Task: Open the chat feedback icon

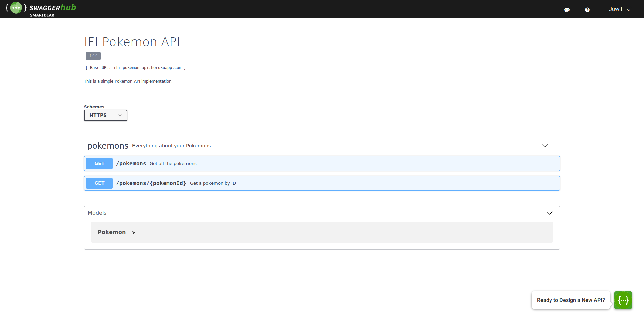Action: coord(567,10)
